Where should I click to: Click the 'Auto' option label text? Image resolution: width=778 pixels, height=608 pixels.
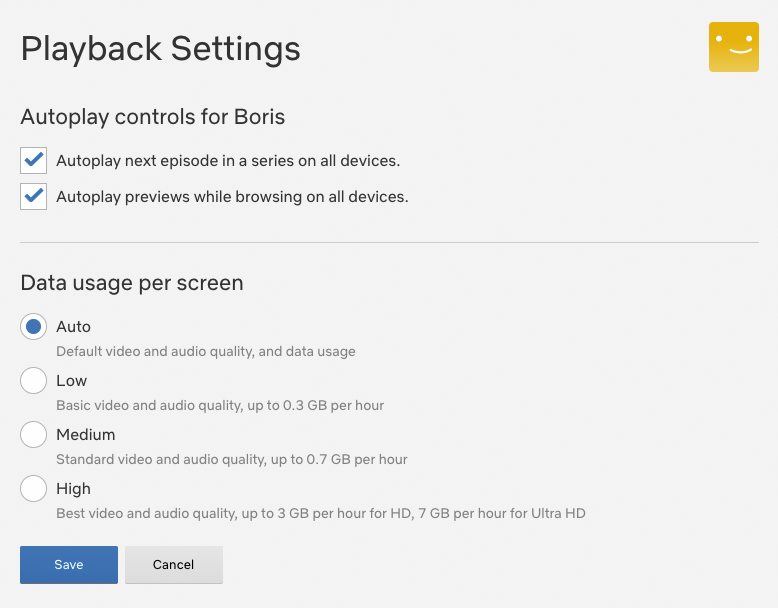click(x=73, y=327)
